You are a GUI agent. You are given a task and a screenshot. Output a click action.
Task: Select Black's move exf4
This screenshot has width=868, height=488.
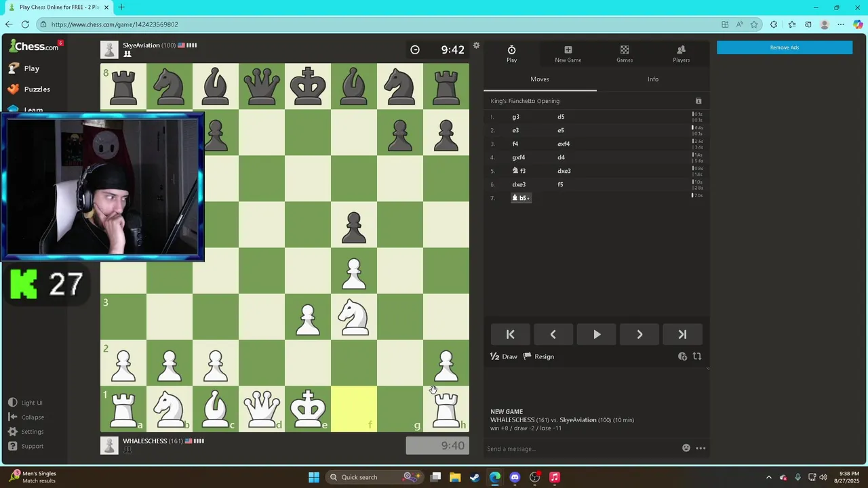[564, 144]
